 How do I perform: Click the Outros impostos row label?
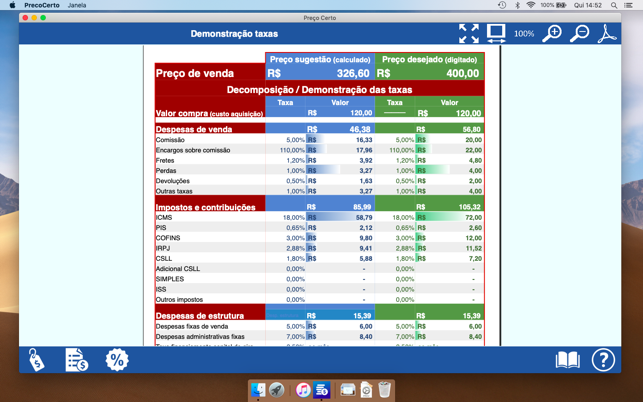click(179, 299)
